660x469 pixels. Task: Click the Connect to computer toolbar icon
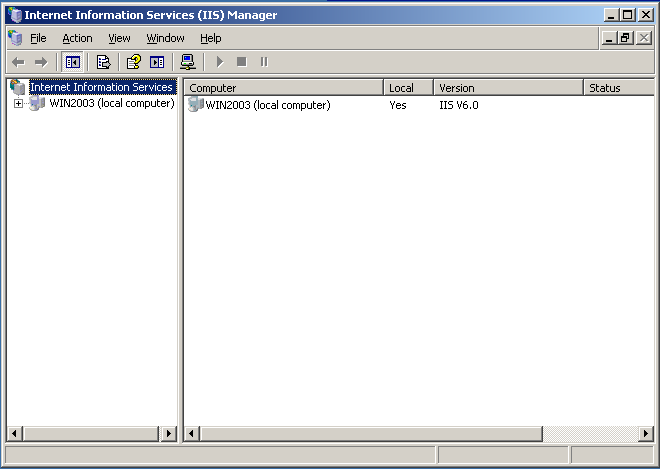187,62
